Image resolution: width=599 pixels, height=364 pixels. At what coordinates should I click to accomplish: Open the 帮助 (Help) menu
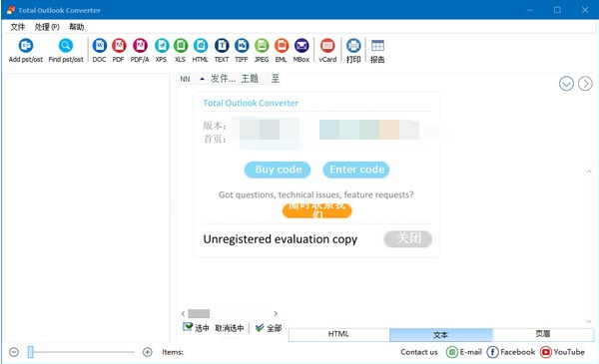coord(77,27)
